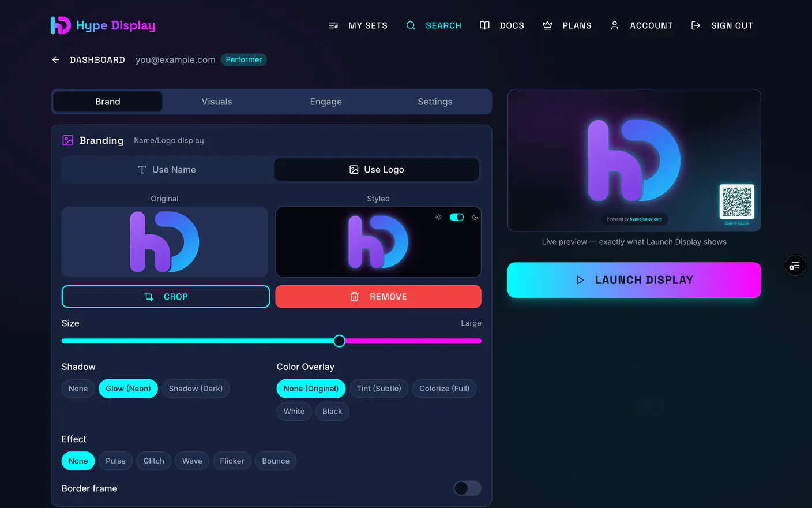812x508 pixels.
Task: Go back to DASHBOARD
Action: 97,60
